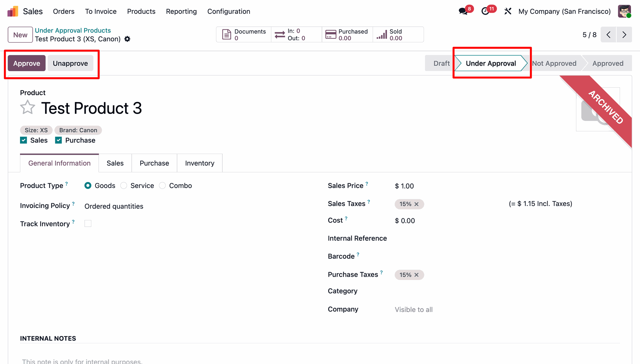
Task: Select the Service product type
Action: (124, 186)
